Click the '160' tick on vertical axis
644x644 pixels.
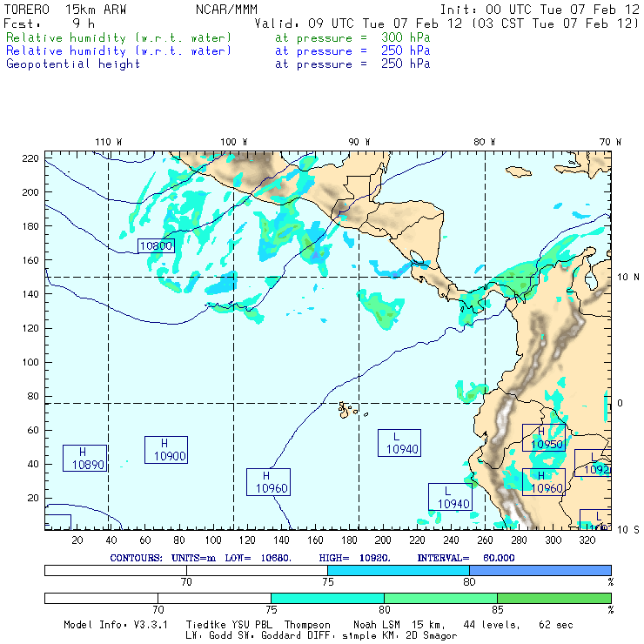coord(30,260)
